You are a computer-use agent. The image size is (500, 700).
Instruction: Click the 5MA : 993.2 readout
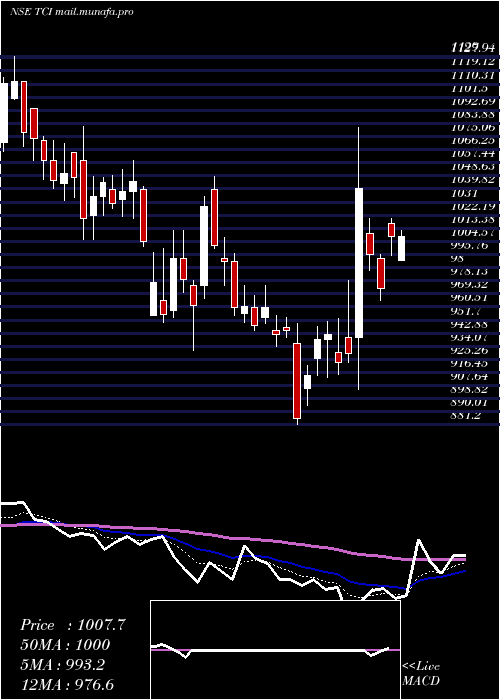coord(62,664)
